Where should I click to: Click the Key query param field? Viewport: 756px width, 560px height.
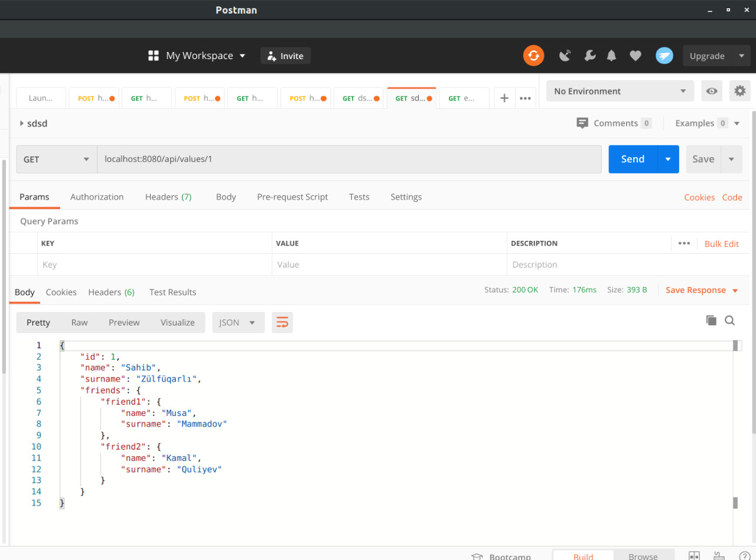(x=155, y=265)
